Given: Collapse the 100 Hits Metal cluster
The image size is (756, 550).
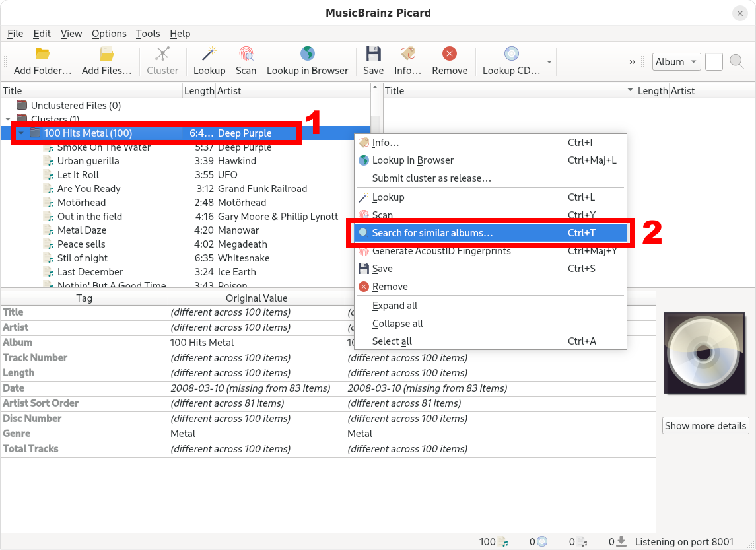Looking at the screenshot, I should coord(21,133).
